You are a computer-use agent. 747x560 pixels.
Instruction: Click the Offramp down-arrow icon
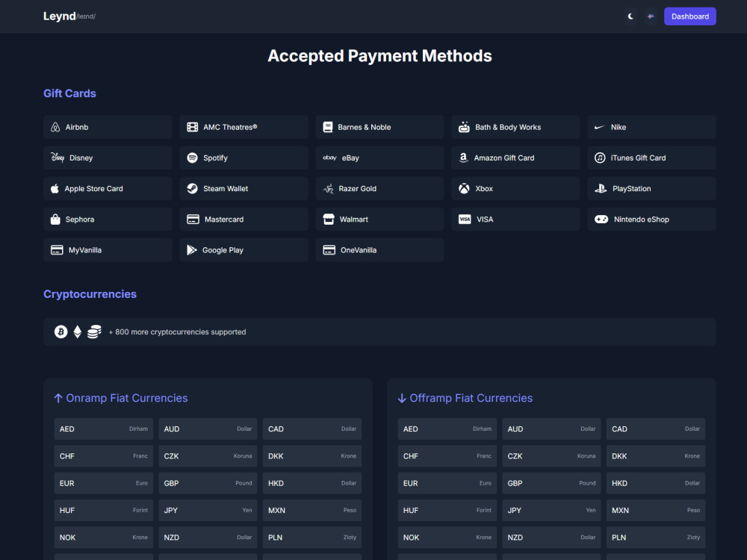pos(402,398)
